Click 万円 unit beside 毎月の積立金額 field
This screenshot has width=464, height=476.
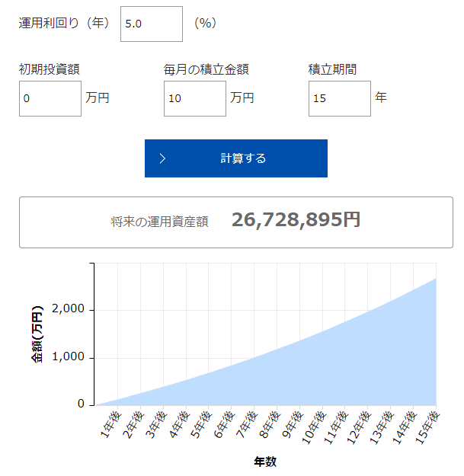click(x=242, y=97)
